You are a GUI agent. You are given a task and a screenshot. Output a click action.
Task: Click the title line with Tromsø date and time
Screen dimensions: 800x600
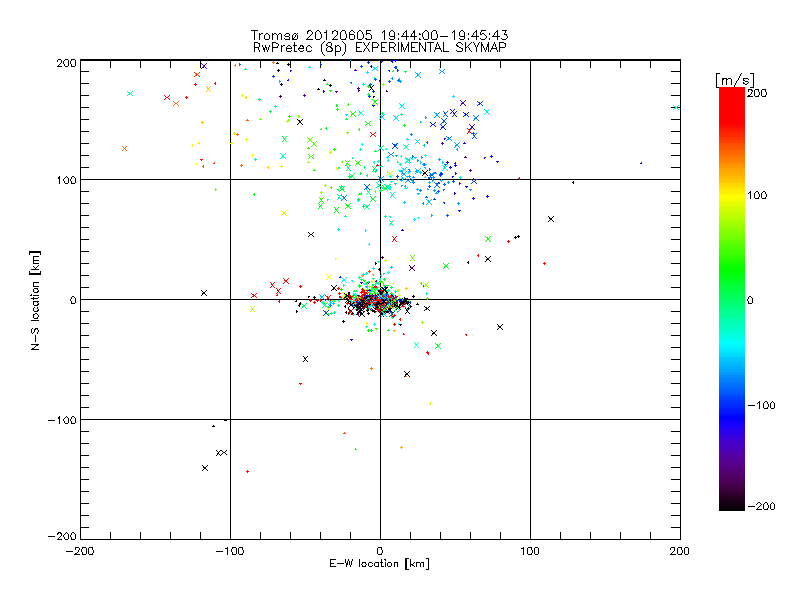[379, 35]
